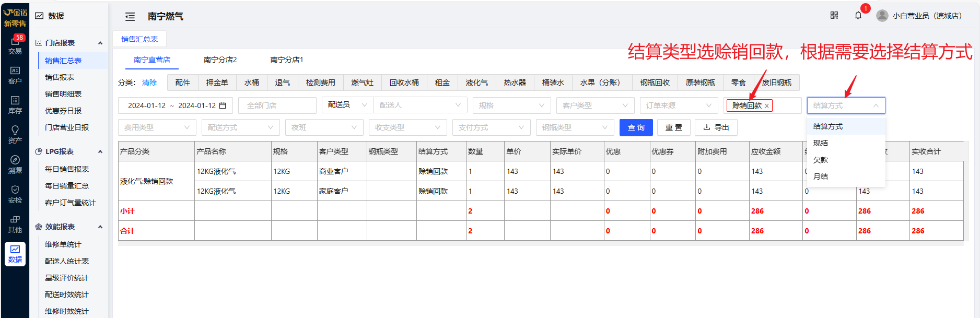Click the 导出 export button
This screenshot has width=980, height=318.
716,127
